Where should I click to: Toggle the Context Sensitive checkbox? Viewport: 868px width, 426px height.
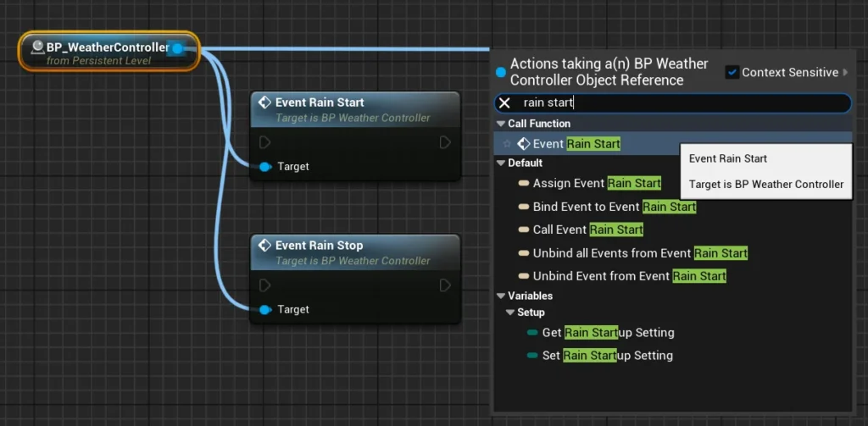tap(732, 73)
